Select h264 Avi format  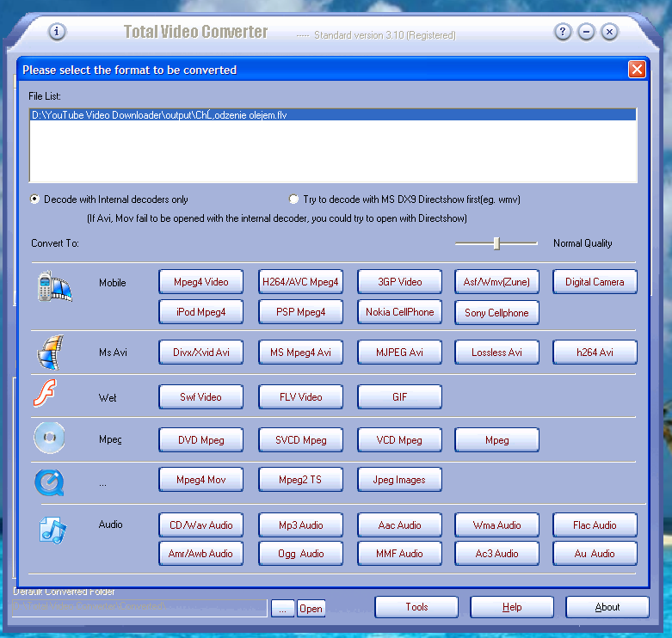(x=595, y=353)
